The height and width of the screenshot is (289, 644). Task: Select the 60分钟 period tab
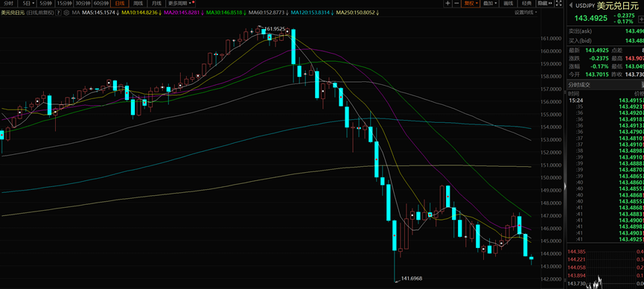tap(101, 3)
